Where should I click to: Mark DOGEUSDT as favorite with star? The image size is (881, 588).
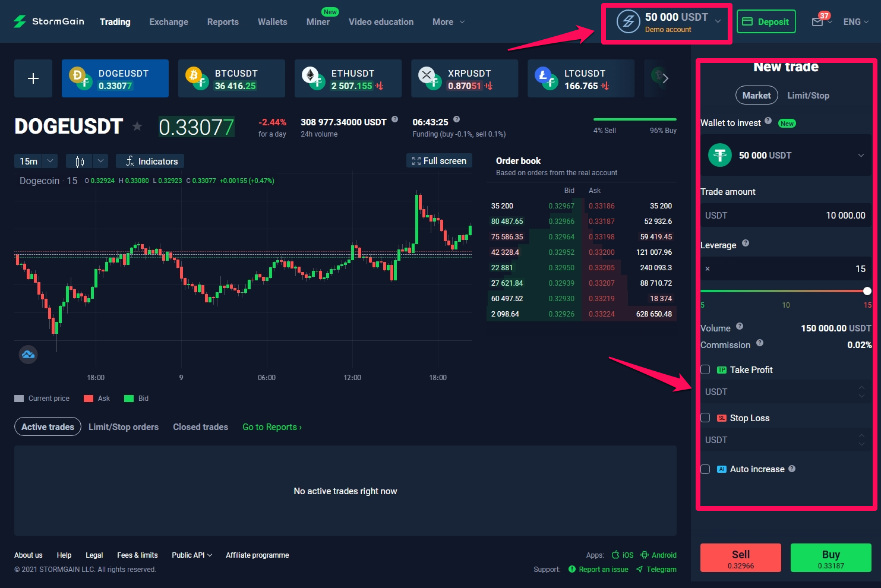137,126
